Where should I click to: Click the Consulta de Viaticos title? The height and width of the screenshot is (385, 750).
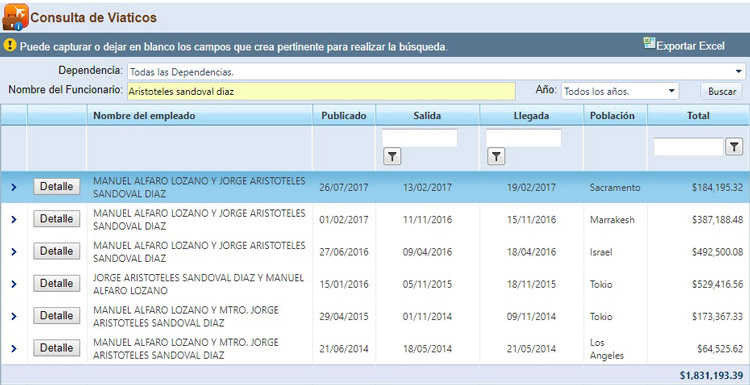[94, 18]
